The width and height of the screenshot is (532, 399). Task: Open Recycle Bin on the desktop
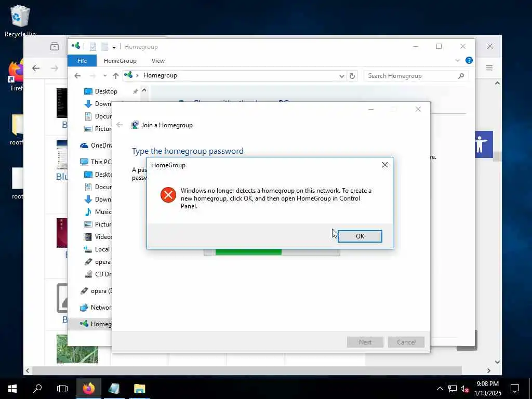click(x=20, y=20)
